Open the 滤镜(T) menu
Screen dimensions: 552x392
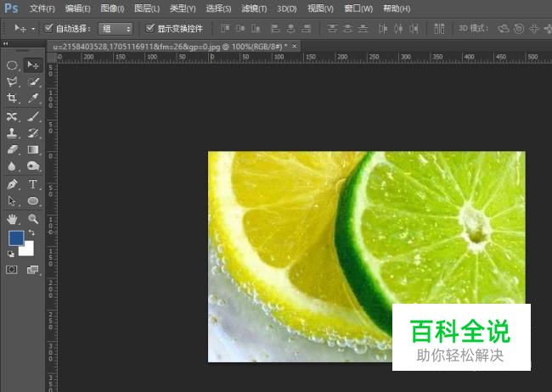(x=252, y=8)
